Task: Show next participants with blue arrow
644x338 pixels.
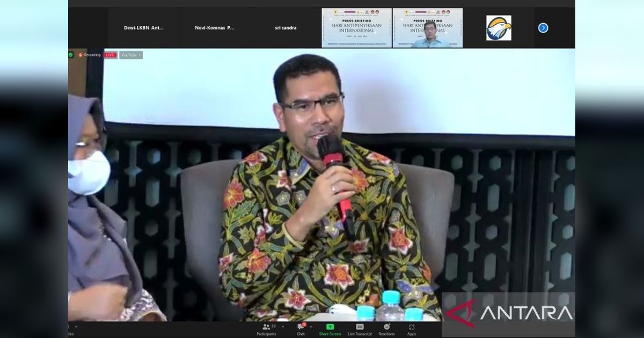Action: (x=543, y=28)
